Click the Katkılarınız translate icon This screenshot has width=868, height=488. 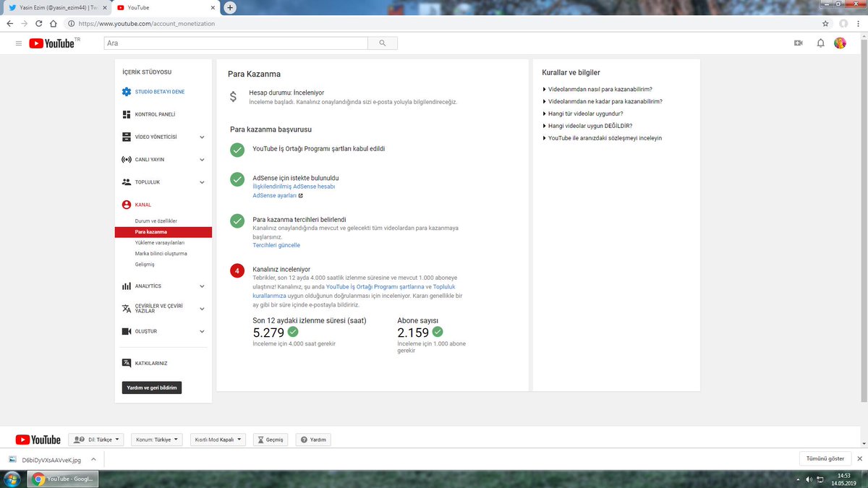click(127, 363)
